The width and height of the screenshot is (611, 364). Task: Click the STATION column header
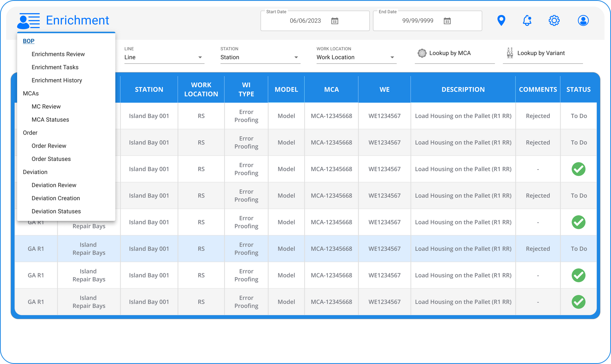tap(149, 89)
